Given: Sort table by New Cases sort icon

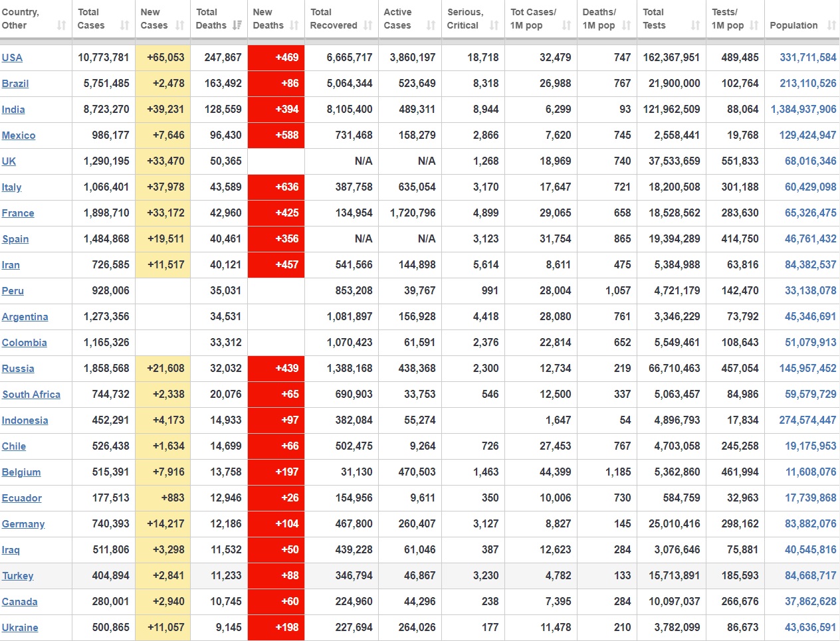Looking at the screenshot, I should [179, 25].
